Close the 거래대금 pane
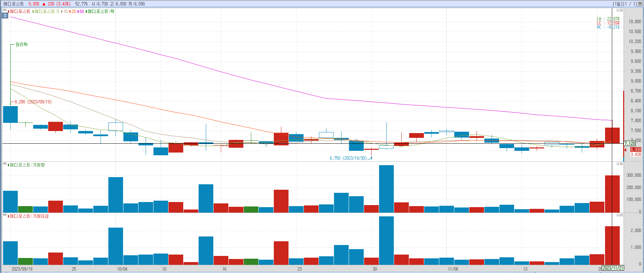 [621, 215]
